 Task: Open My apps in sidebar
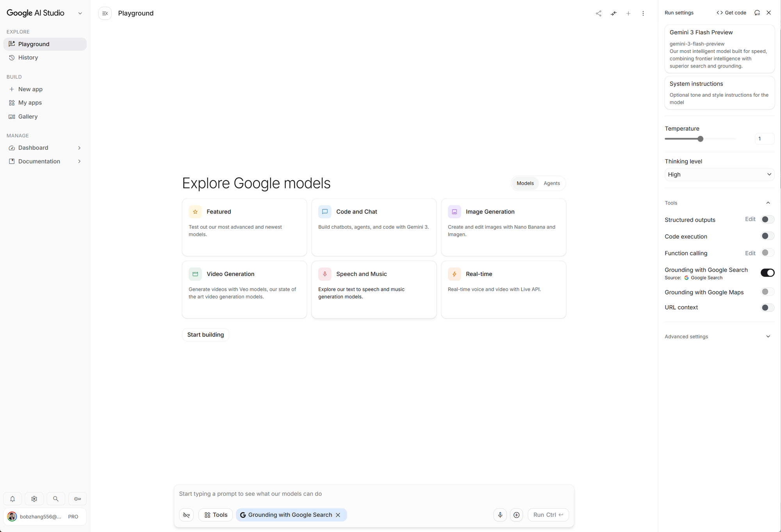[x=45, y=103]
